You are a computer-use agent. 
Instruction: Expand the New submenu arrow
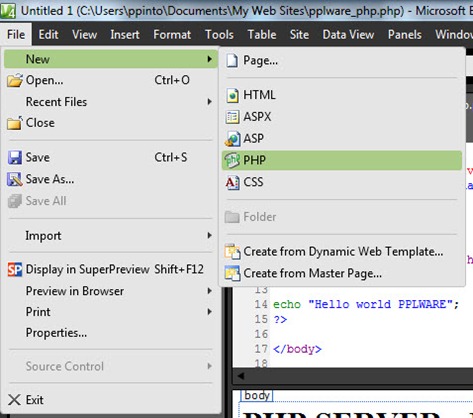point(209,59)
